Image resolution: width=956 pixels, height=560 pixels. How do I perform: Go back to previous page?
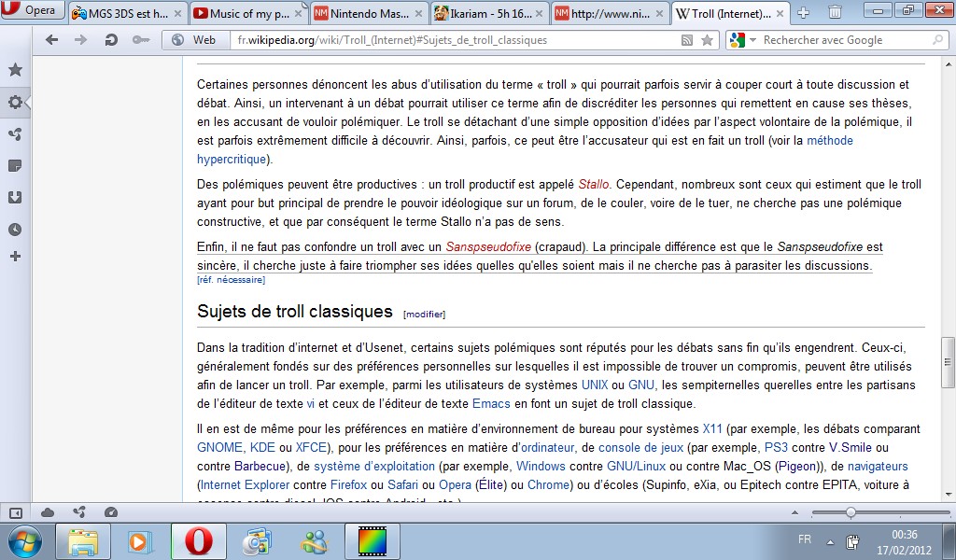pos(52,39)
